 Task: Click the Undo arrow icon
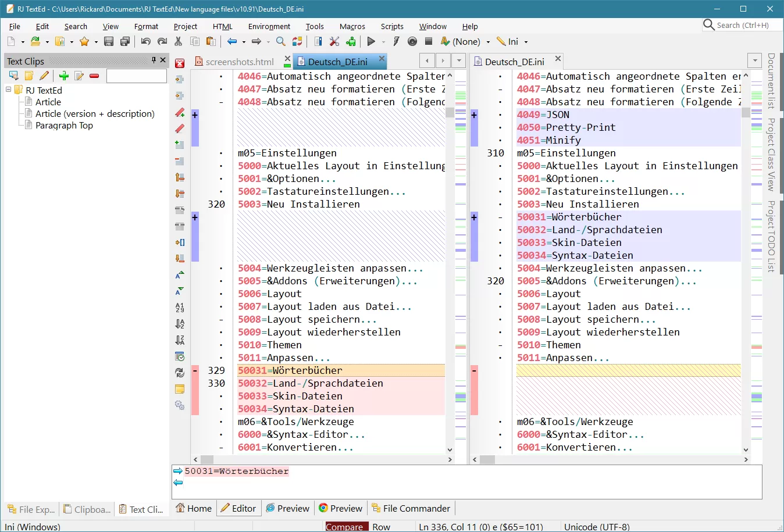(145, 41)
